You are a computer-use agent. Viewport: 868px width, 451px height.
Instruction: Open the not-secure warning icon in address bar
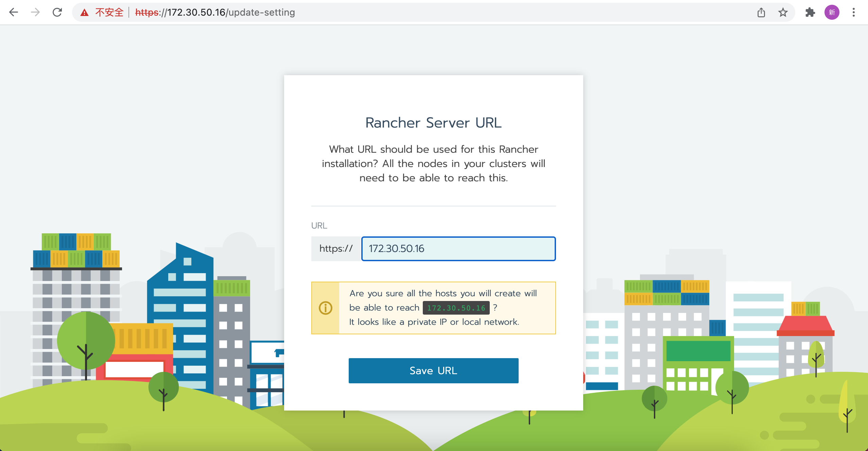(x=84, y=13)
